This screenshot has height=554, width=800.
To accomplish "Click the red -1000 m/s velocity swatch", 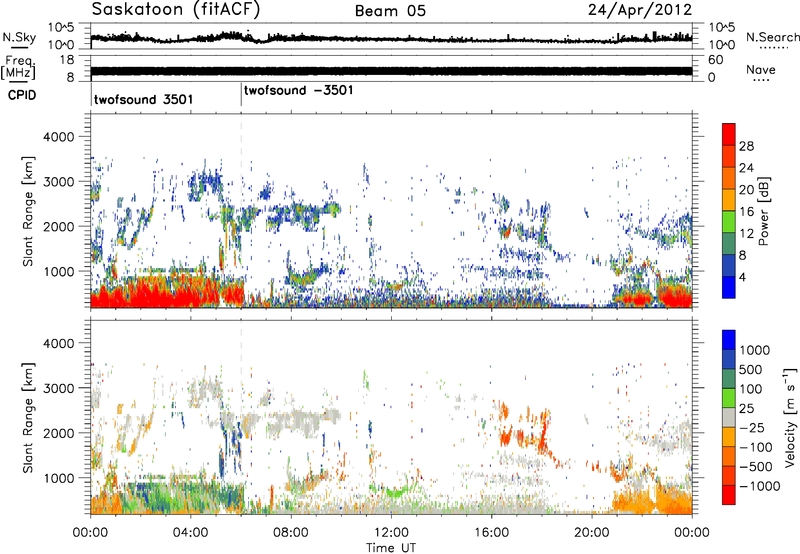I will click(x=729, y=495).
